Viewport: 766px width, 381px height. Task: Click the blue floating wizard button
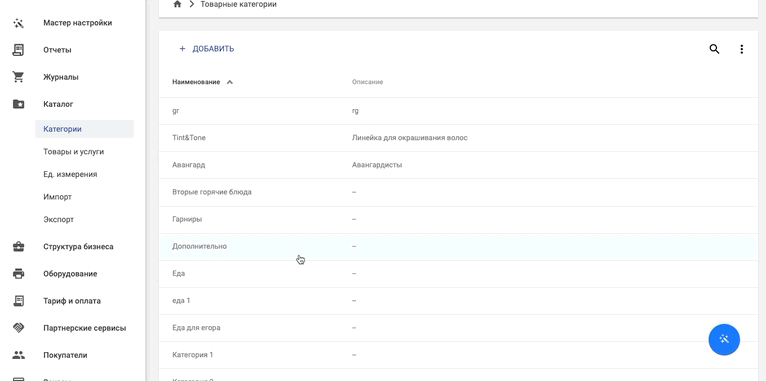(724, 339)
